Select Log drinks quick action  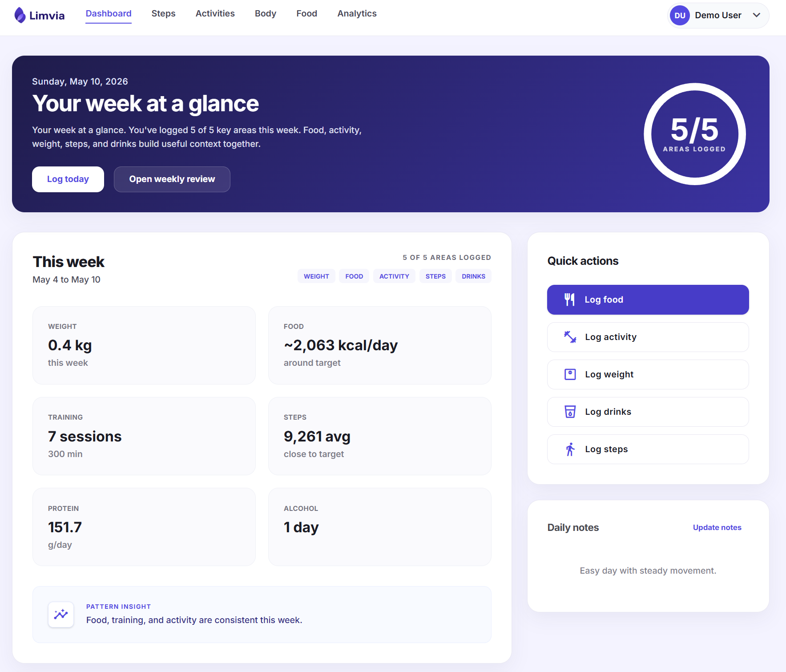(648, 412)
